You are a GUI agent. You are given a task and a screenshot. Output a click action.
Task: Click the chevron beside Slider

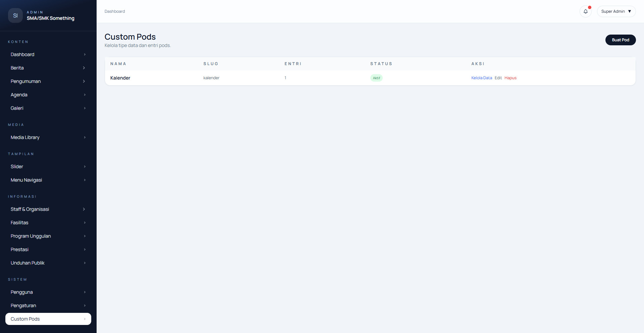(85, 166)
